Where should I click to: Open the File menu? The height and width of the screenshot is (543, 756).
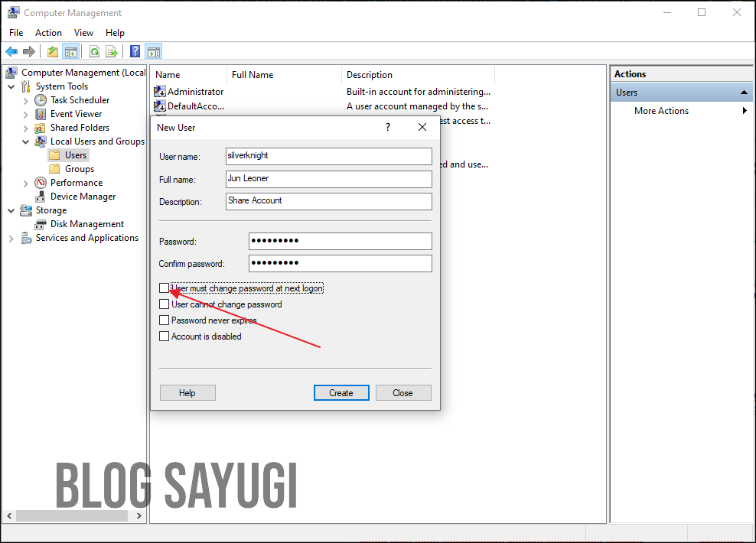16,33
